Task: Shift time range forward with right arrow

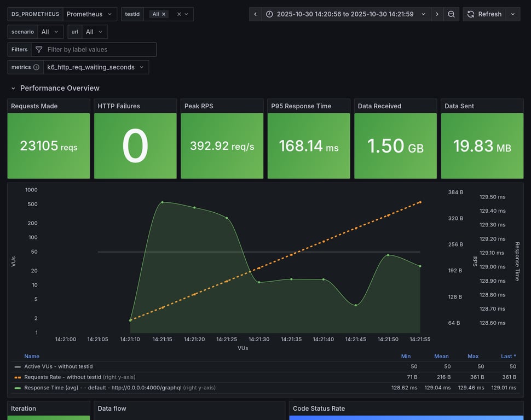Action: 437,14
